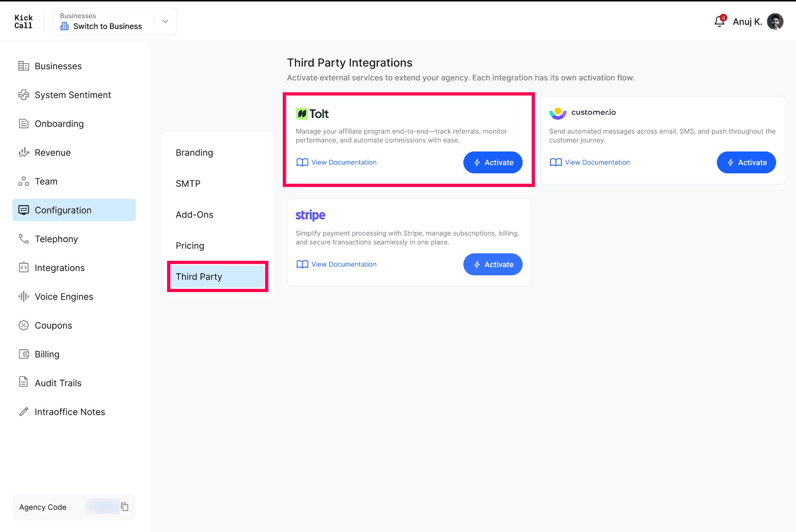Activate the Tolt integration
Screen dimensions: 796x532
click(x=493, y=162)
